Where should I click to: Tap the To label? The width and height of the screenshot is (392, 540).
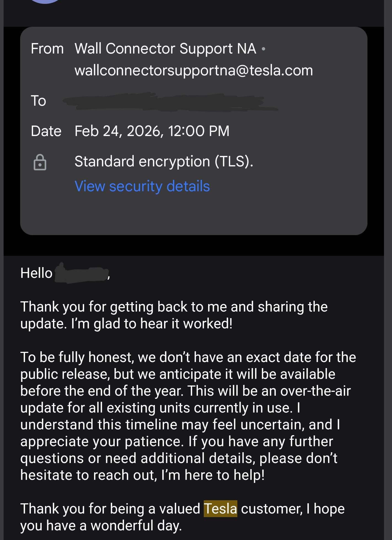point(38,101)
